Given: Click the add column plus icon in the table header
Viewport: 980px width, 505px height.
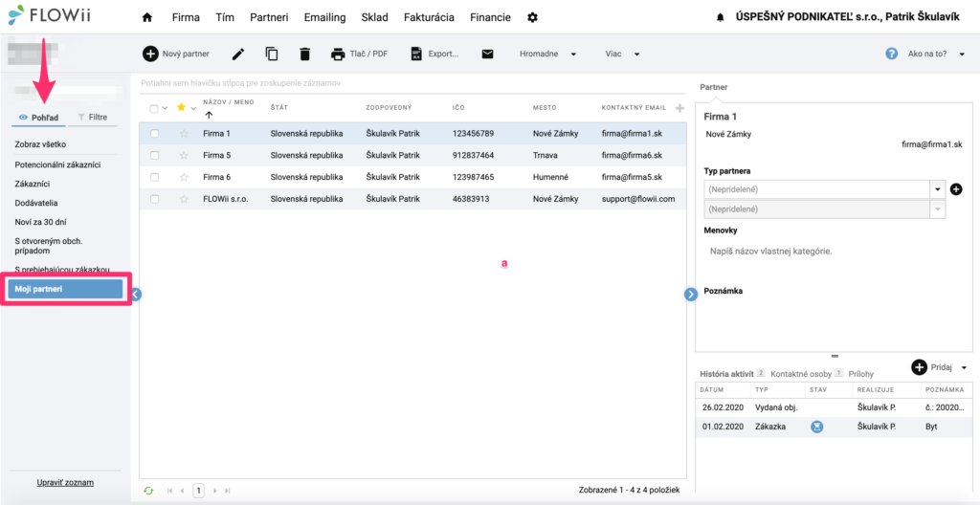Looking at the screenshot, I should click(x=680, y=108).
